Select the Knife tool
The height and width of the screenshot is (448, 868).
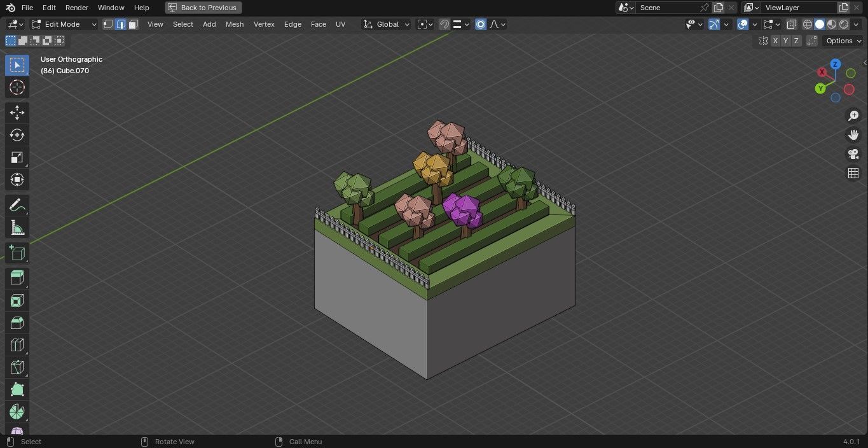(x=17, y=367)
